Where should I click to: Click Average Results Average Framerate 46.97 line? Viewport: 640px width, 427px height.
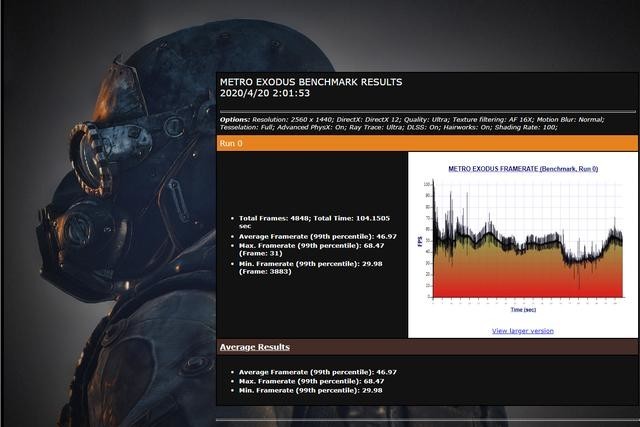tap(318, 372)
